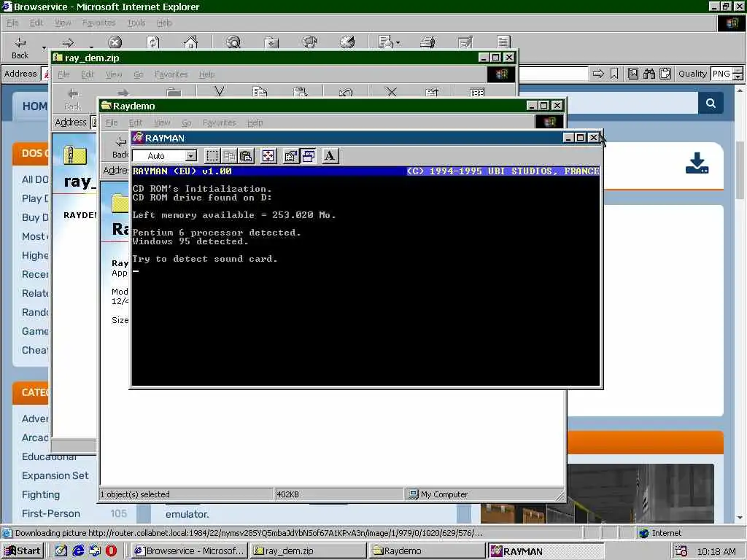
Task: Click the First-Person category link
Action: coord(51,514)
